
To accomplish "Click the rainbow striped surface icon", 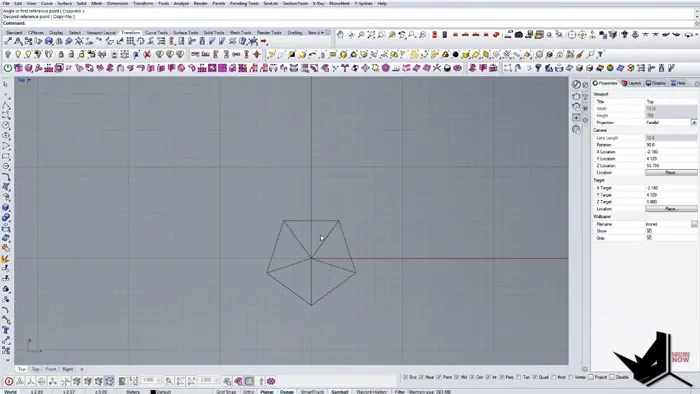I will click(600, 68).
